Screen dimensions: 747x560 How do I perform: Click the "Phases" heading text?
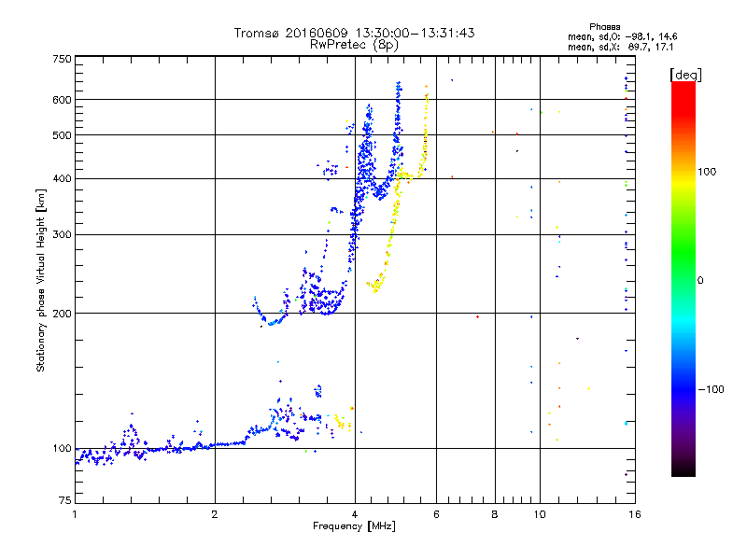point(604,27)
